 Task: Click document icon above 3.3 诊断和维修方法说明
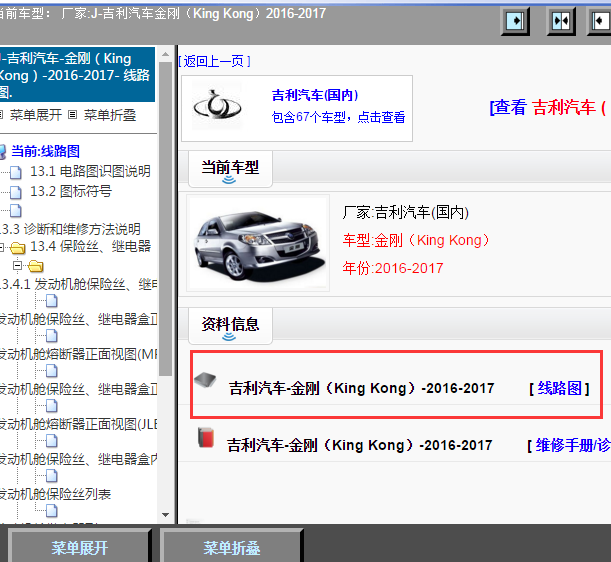pos(16,210)
